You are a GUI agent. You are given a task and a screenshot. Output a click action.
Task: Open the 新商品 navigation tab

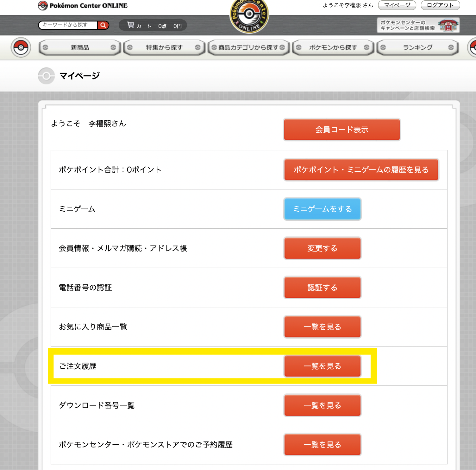click(x=80, y=48)
